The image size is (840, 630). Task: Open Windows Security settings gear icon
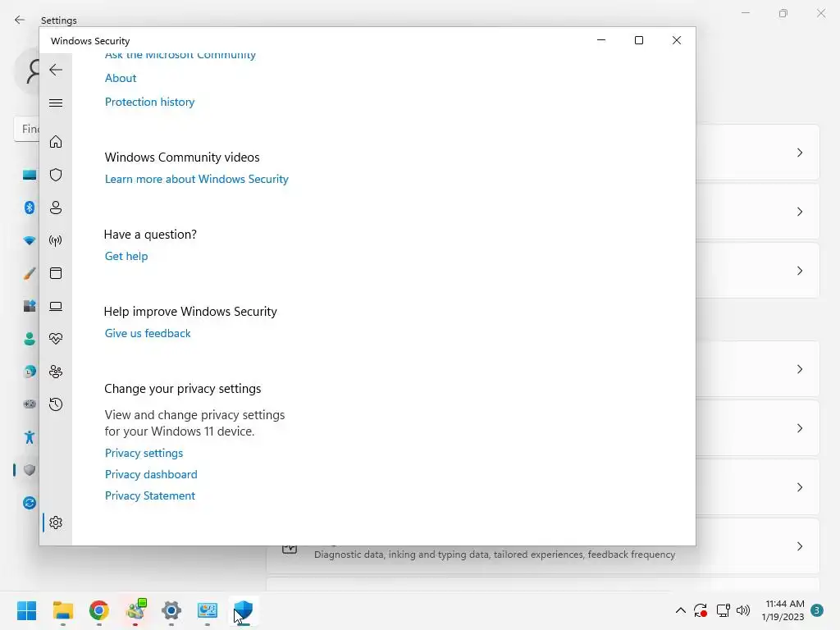coord(56,523)
